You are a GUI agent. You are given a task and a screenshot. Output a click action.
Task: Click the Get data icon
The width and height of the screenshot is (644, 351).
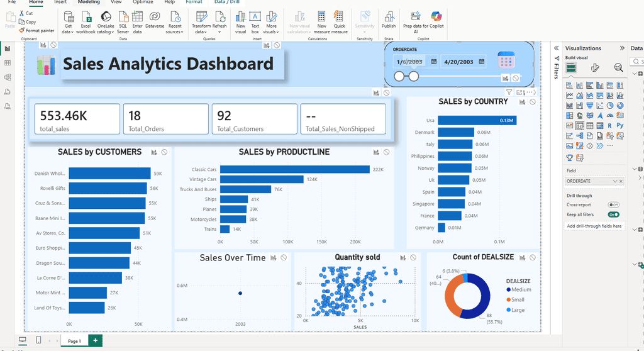click(68, 22)
